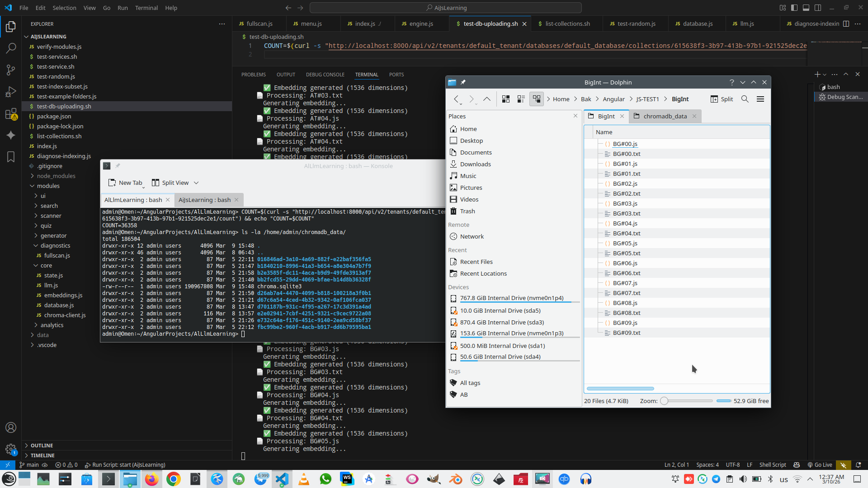
Task: Click the Manage gear icon in VS Code
Action: pyautogui.click(x=11, y=449)
